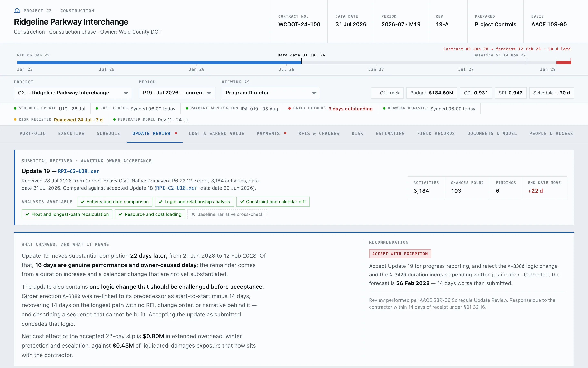Open the Field Records tab
Viewport: 588px width, 368px height.
click(x=436, y=134)
